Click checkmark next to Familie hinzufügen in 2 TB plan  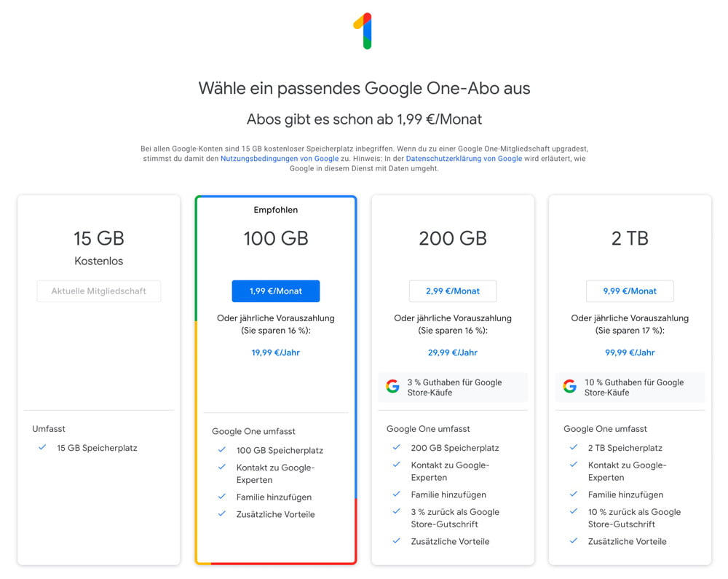(x=574, y=494)
